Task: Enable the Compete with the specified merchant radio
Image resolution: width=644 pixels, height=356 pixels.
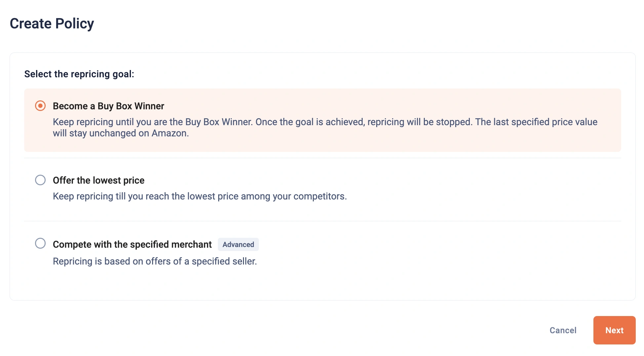Action: 40,243
